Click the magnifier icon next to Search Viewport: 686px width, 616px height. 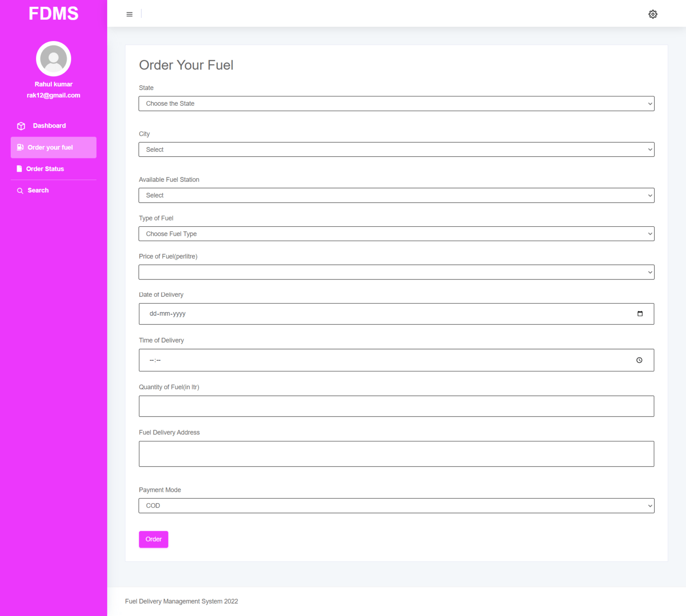[x=20, y=190]
